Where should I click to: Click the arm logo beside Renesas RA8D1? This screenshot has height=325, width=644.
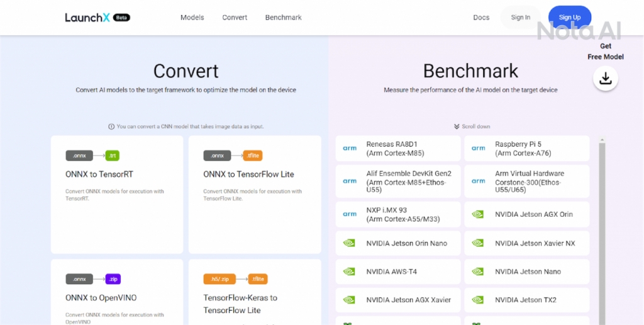[350, 148]
